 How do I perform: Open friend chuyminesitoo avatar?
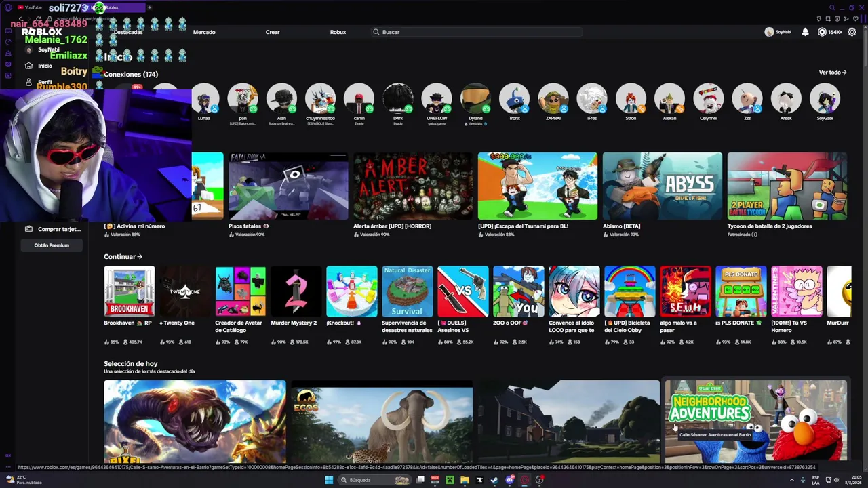tap(320, 99)
